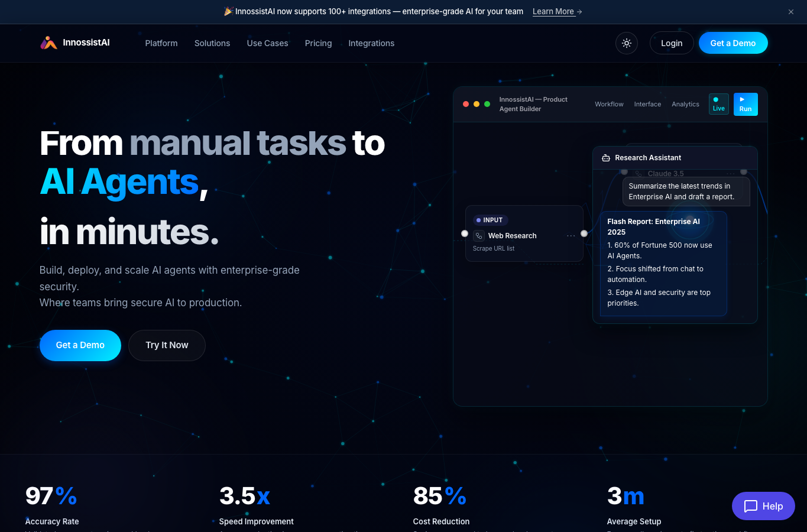The width and height of the screenshot is (807, 532).
Task: Click the Run play button
Action: pyautogui.click(x=746, y=104)
